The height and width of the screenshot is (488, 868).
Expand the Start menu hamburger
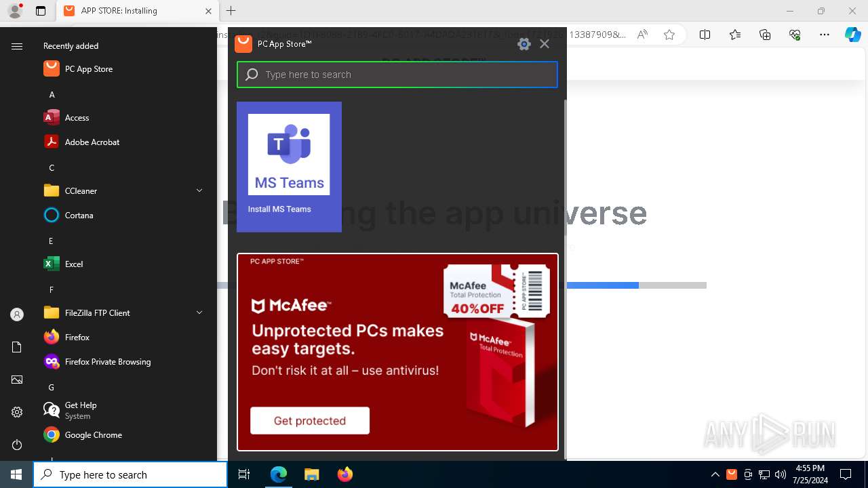[x=17, y=46]
